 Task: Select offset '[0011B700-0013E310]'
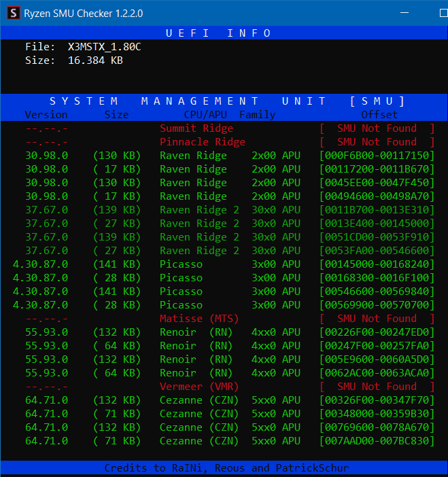click(x=377, y=210)
